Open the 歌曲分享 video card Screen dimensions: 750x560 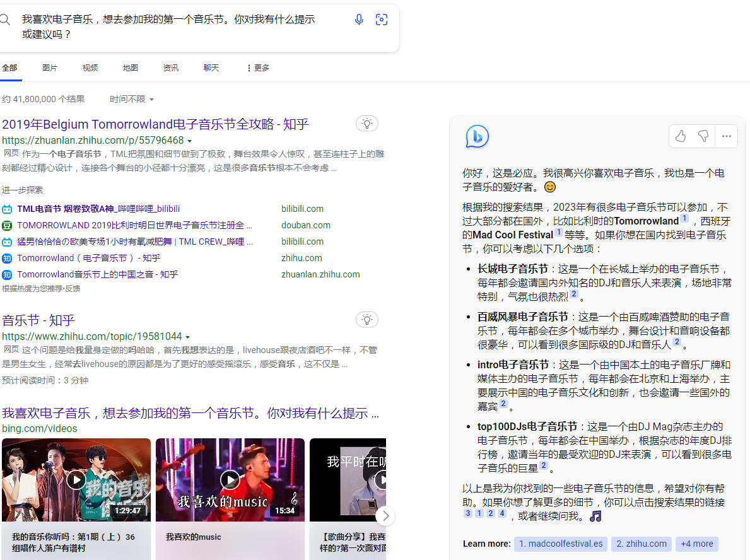point(348,499)
